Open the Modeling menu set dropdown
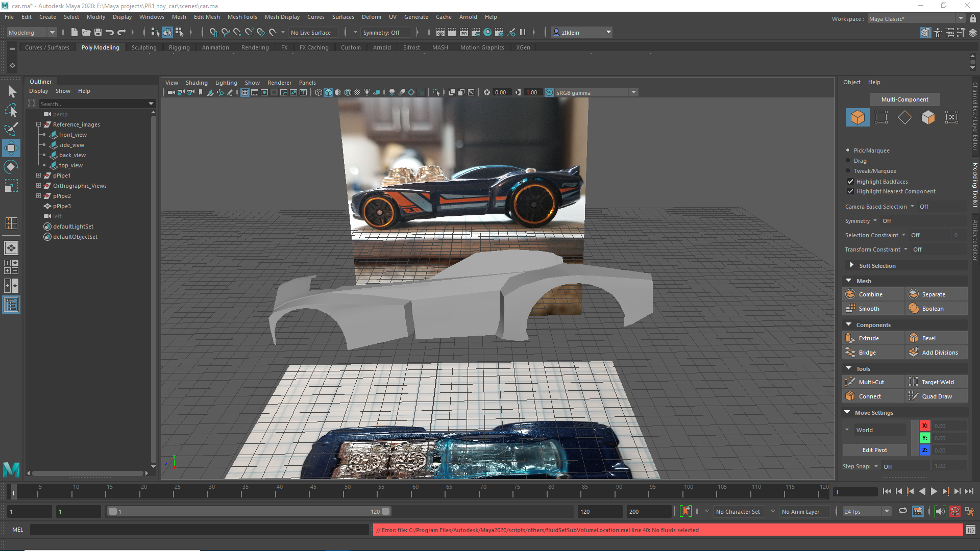Screen dimensions: 980x551 point(52,32)
